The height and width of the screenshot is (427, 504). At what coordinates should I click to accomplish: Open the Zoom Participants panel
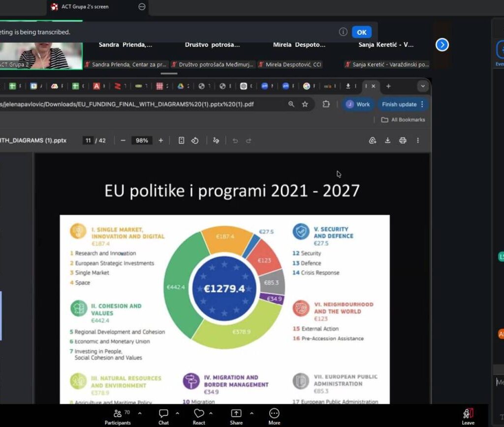[x=118, y=414]
